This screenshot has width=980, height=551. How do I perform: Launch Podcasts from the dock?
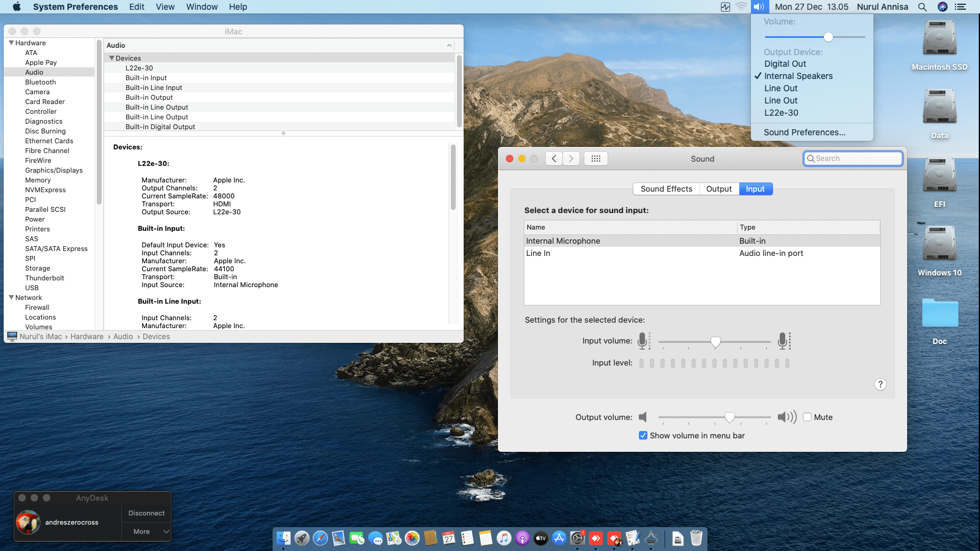[522, 538]
